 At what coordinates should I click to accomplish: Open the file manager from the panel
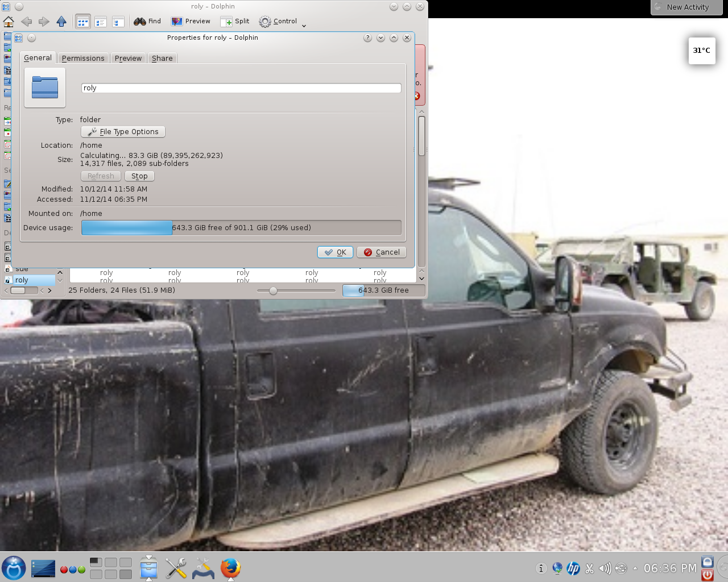click(148, 568)
